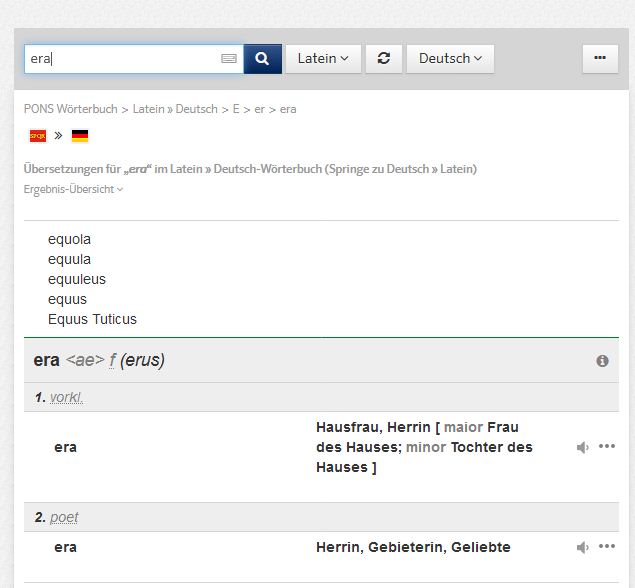Open the Latein source language dropdown

pyautogui.click(x=323, y=59)
